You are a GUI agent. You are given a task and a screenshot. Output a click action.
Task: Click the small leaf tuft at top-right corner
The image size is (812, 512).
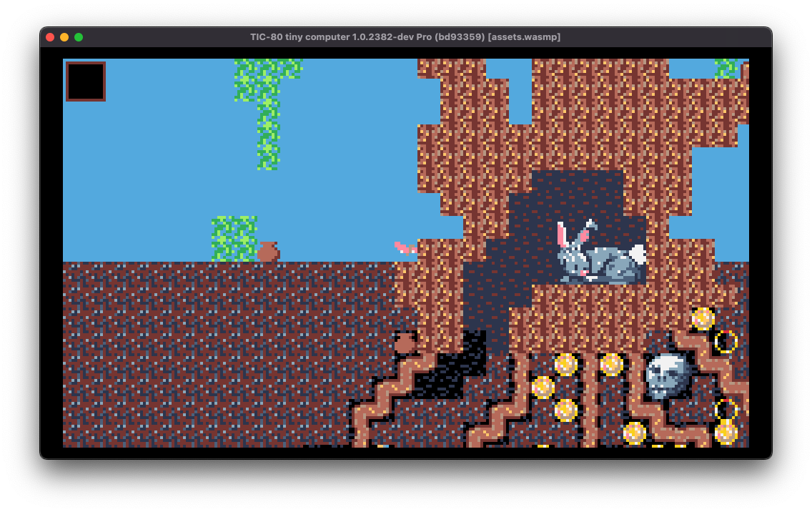tap(726, 69)
